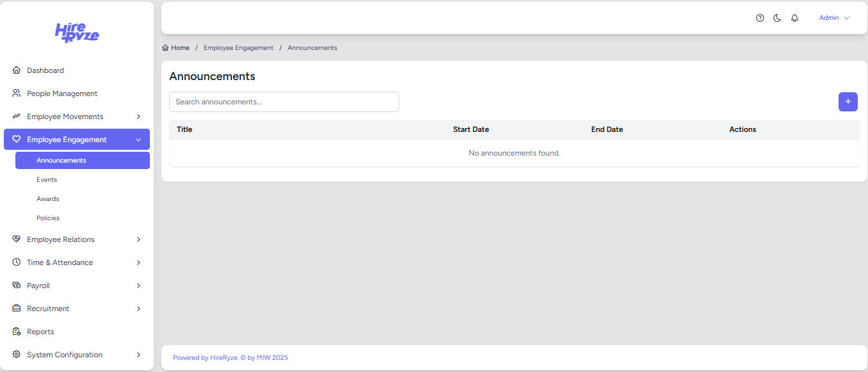This screenshot has height=372, width=868.
Task: Expand the Time & Attendance menu
Action: pos(138,263)
